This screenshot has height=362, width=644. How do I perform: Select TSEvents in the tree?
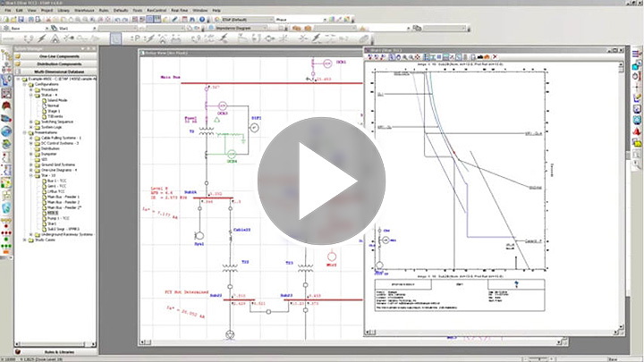click(55, 116)
